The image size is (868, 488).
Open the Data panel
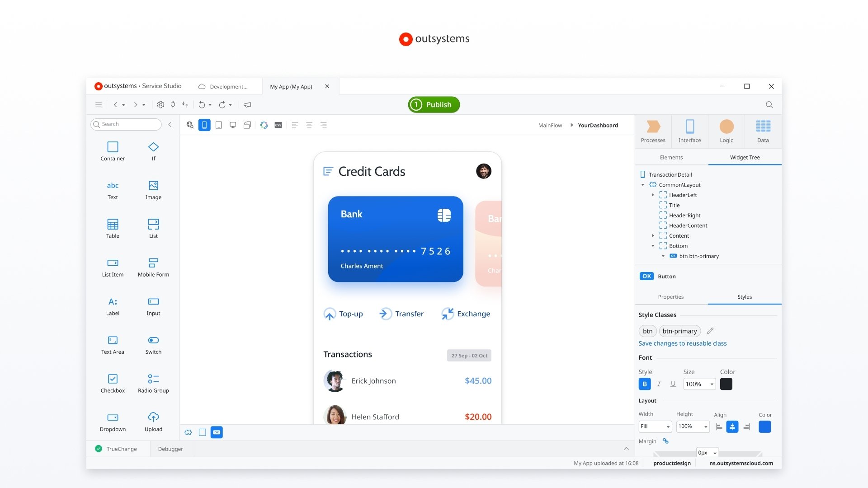point(763,131)
